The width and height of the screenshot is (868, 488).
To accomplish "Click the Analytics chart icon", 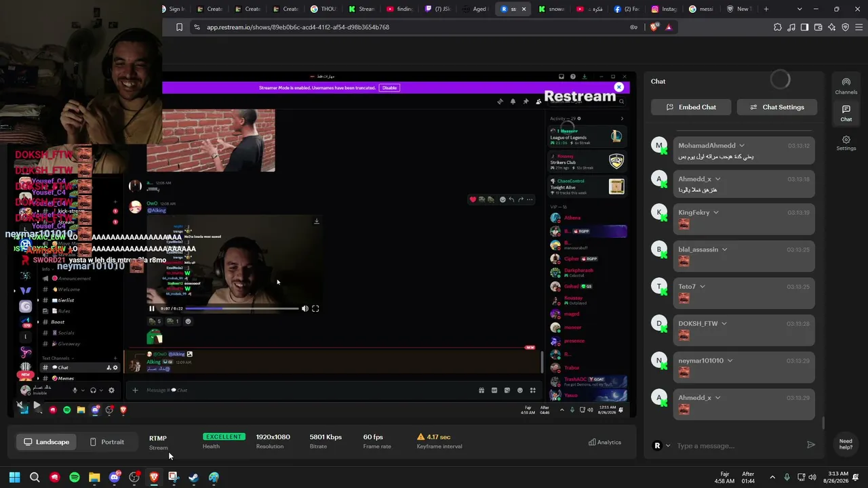I will 592,443.
